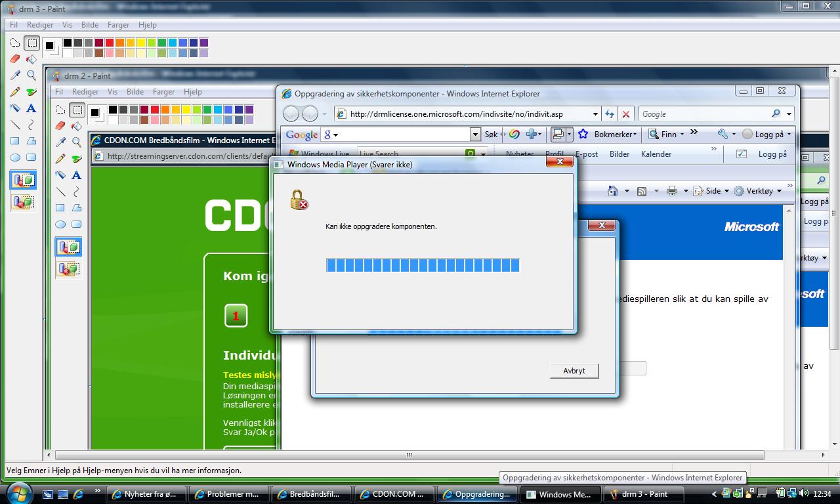Screen dimensions: 840x504
Task: Choose Rounded rectangle tool in drm 3 Paint
Action: pyautogui.click(x=31, y=157)
